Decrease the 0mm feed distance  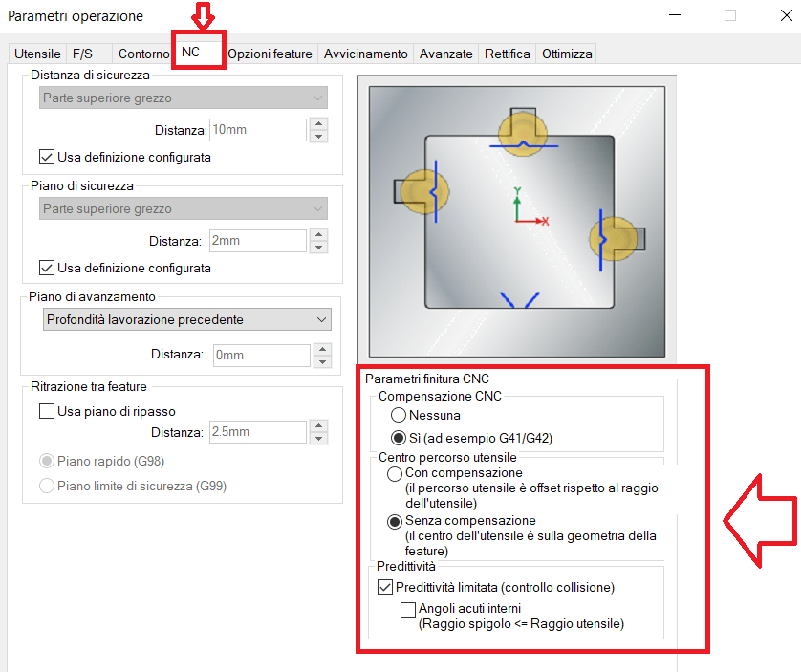(x=322, y=361)
